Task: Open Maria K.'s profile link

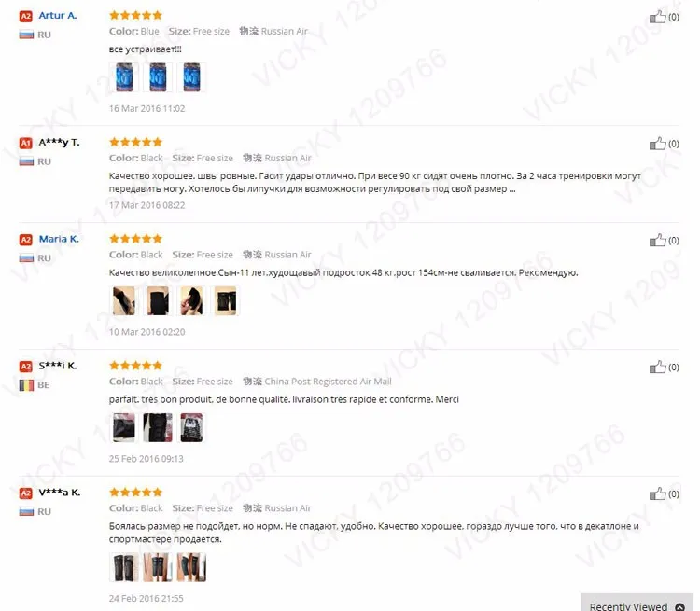Action: (x=59, y=239)
